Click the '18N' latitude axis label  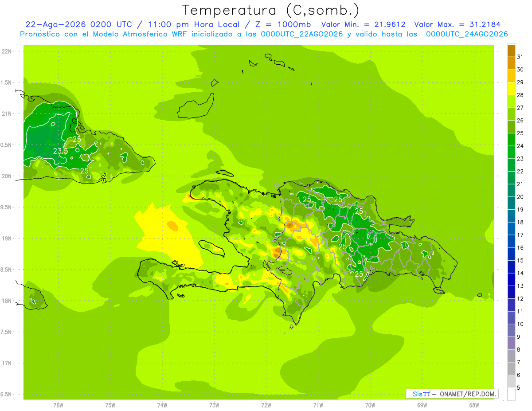[7, 301]
